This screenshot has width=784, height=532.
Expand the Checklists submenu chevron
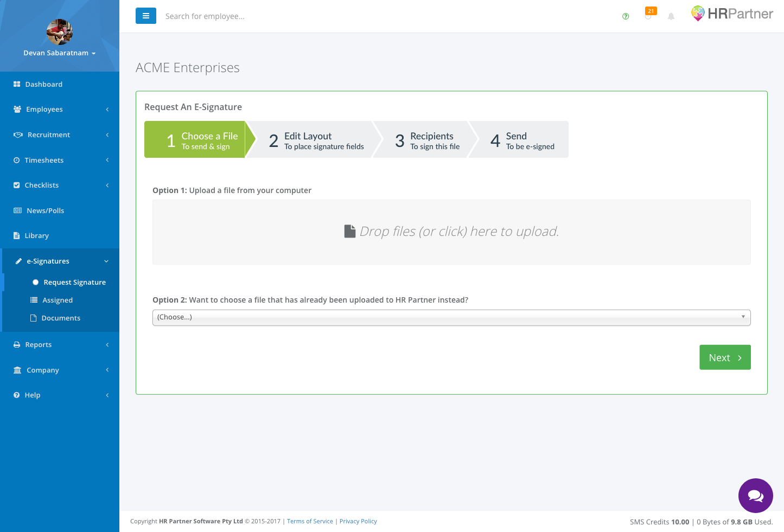pos(107,185)
